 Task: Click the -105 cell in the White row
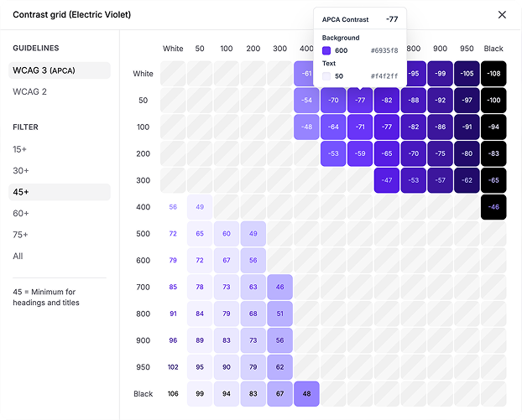click(x=467, y=74)
